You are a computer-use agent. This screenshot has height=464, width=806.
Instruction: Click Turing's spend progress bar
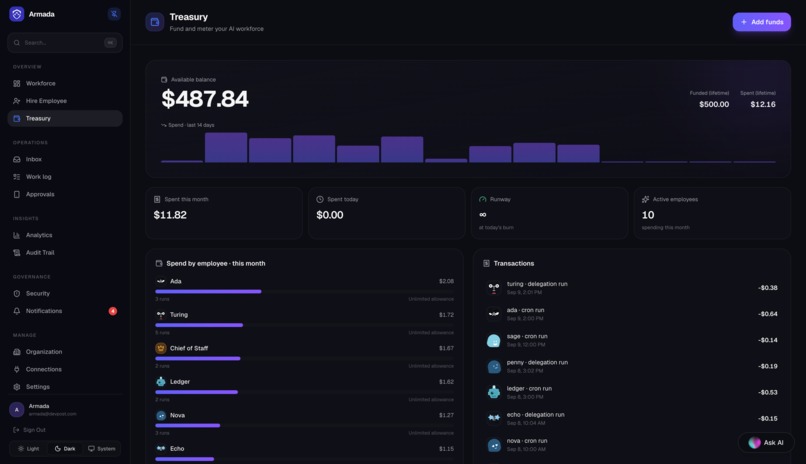point(199,325)
